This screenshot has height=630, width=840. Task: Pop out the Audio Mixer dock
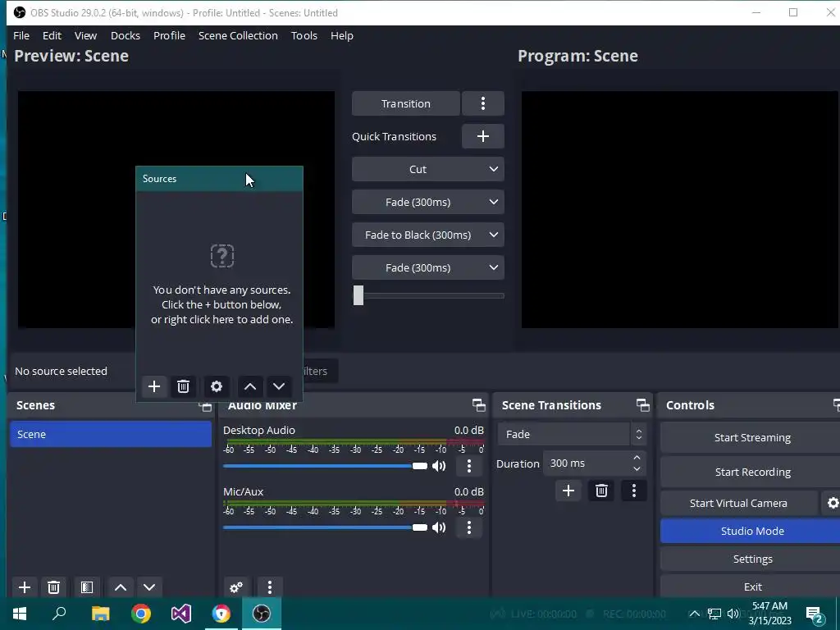point(479,405)
